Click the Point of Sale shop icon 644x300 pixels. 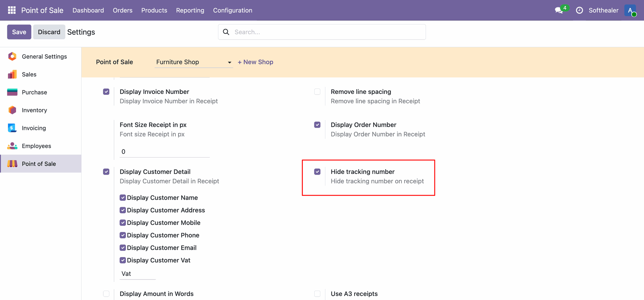[x=12, y=164]
